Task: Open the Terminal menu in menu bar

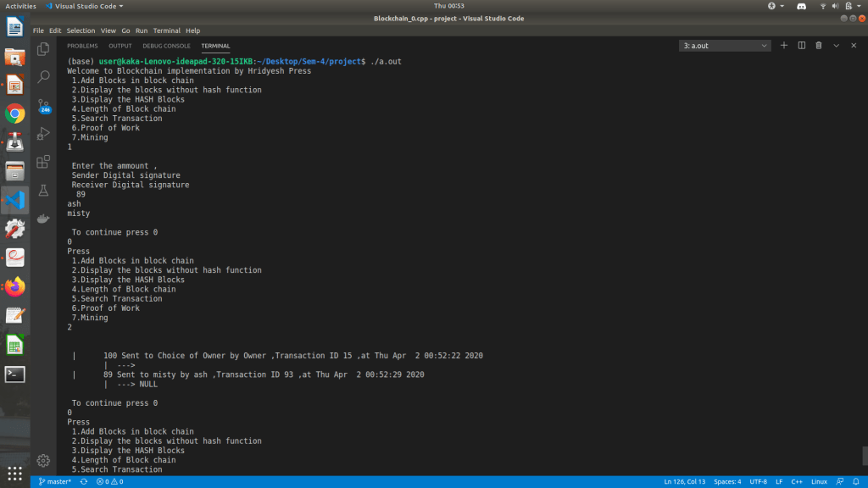Action: click(166, 30)
